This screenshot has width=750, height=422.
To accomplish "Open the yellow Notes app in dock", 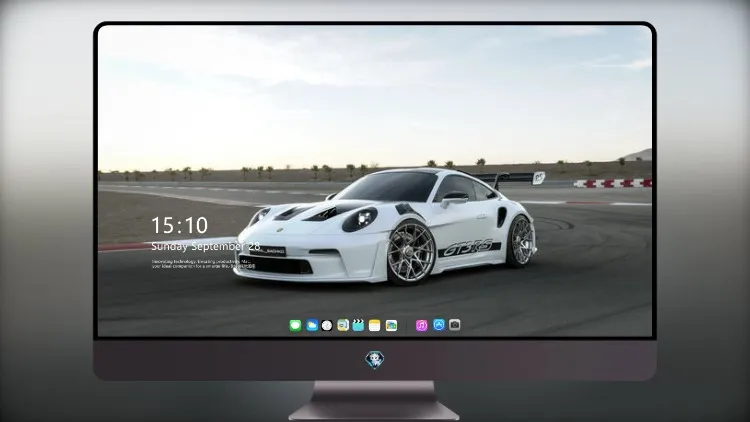I will (x=375, y=325).
